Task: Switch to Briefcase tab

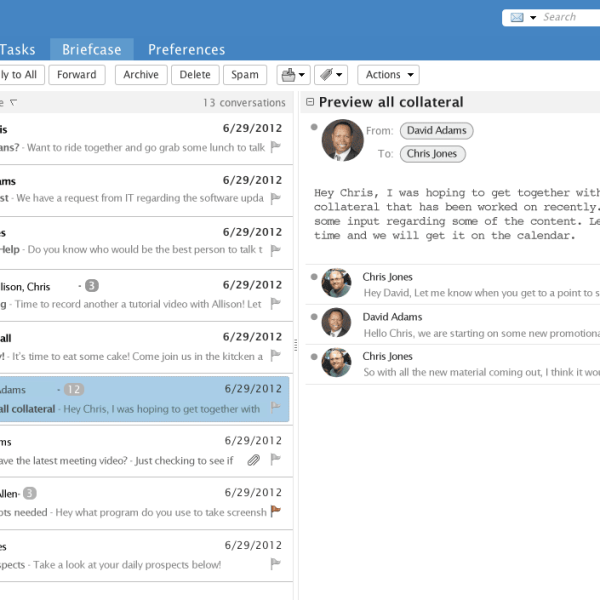Action: pyautogui.click(x=92, y=49)
